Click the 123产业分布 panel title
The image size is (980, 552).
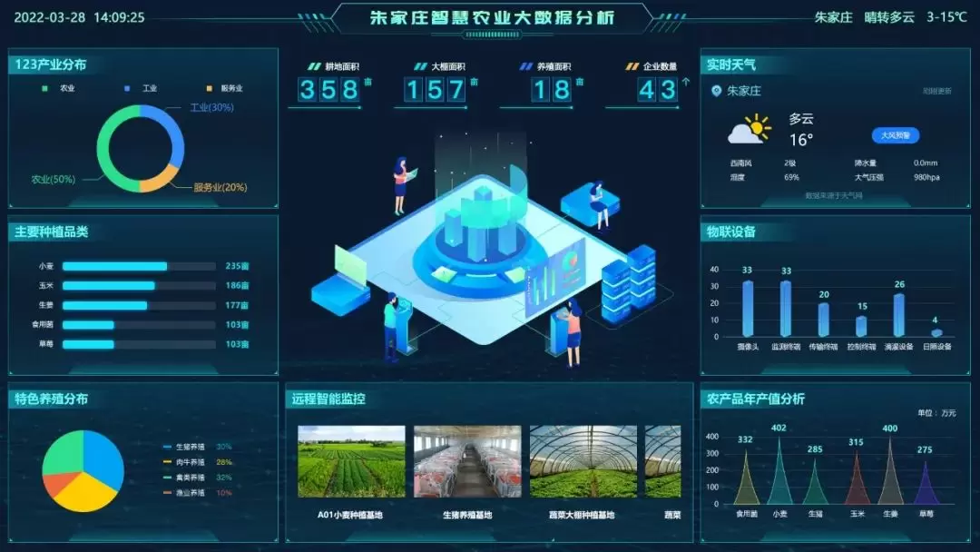click(51, 64)
